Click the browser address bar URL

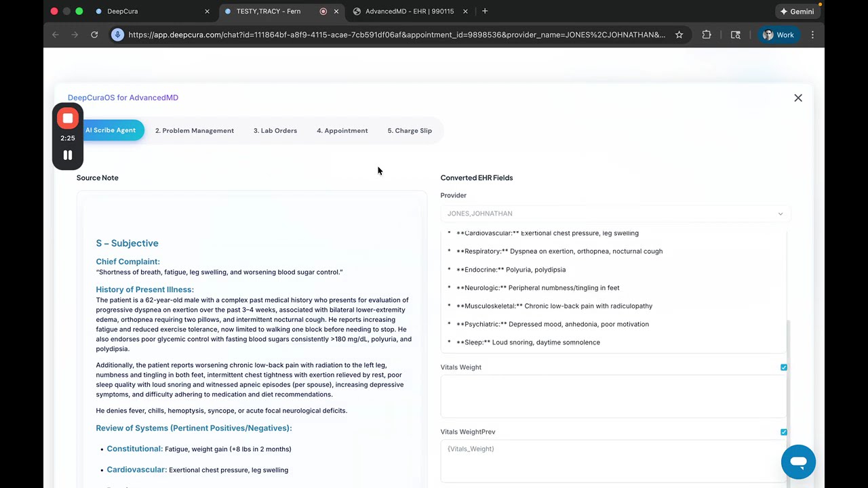(x=397, y=35)
